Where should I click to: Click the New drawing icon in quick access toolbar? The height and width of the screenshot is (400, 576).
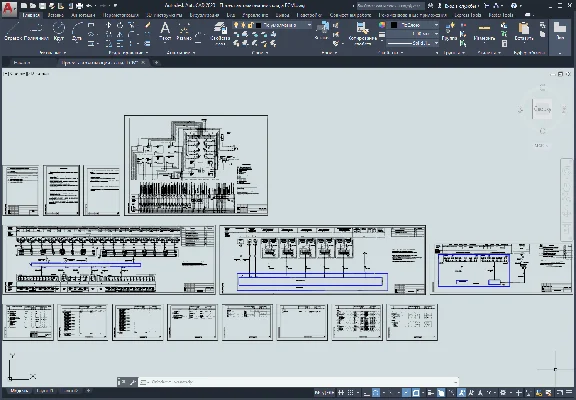tap(24, 6)
